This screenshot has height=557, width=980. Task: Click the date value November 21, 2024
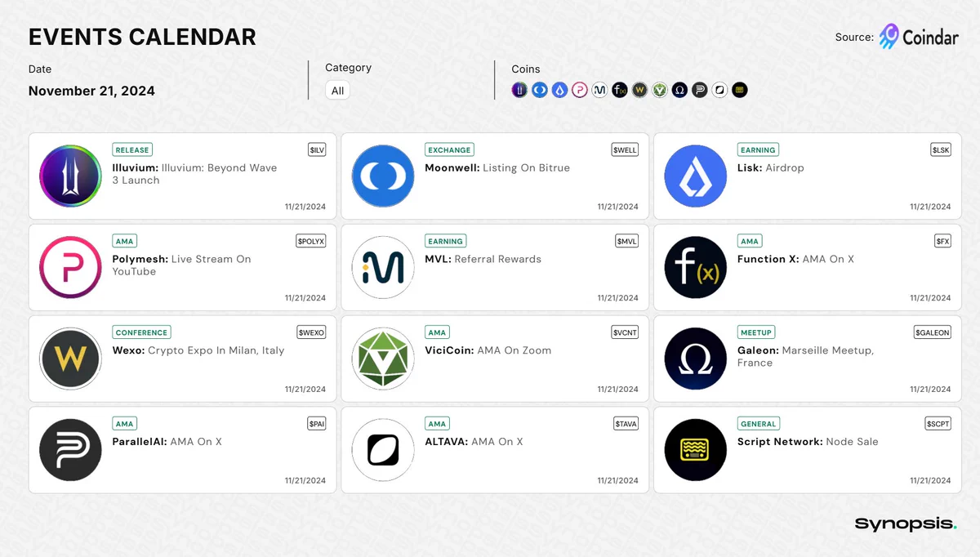91,91
